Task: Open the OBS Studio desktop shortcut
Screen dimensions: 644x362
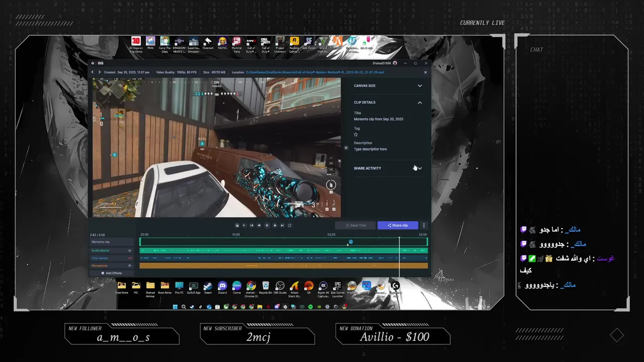Action: click(x=280, y=288)
